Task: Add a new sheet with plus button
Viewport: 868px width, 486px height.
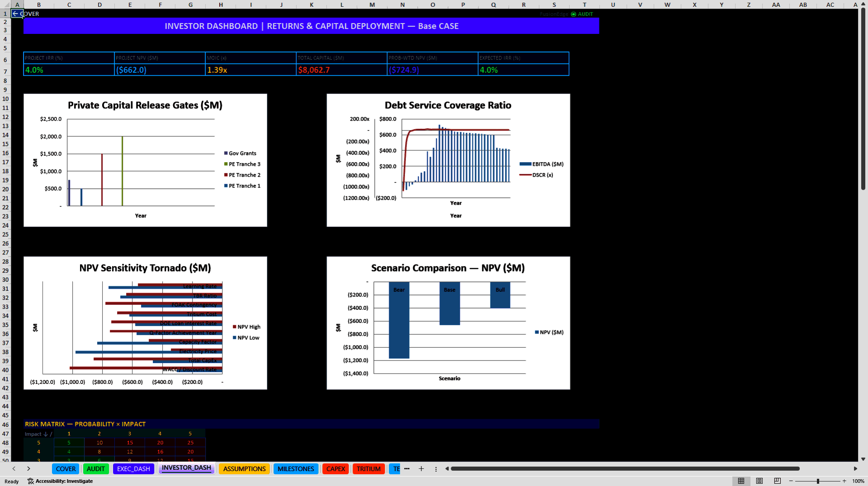Action: tap(421, 469)
